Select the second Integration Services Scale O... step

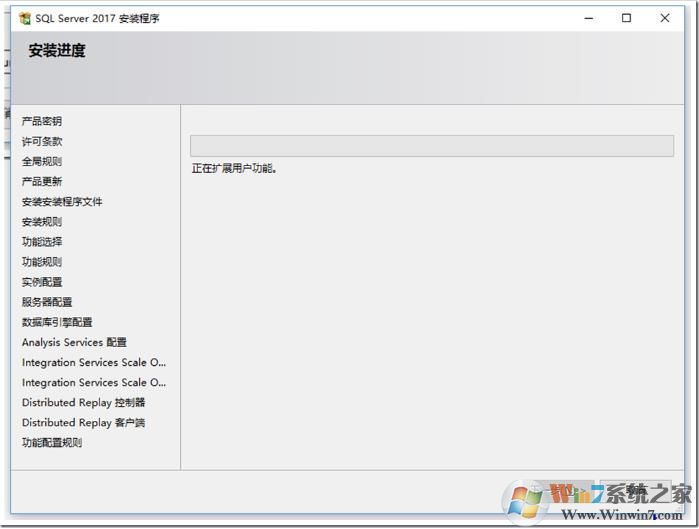click(94, 382)
